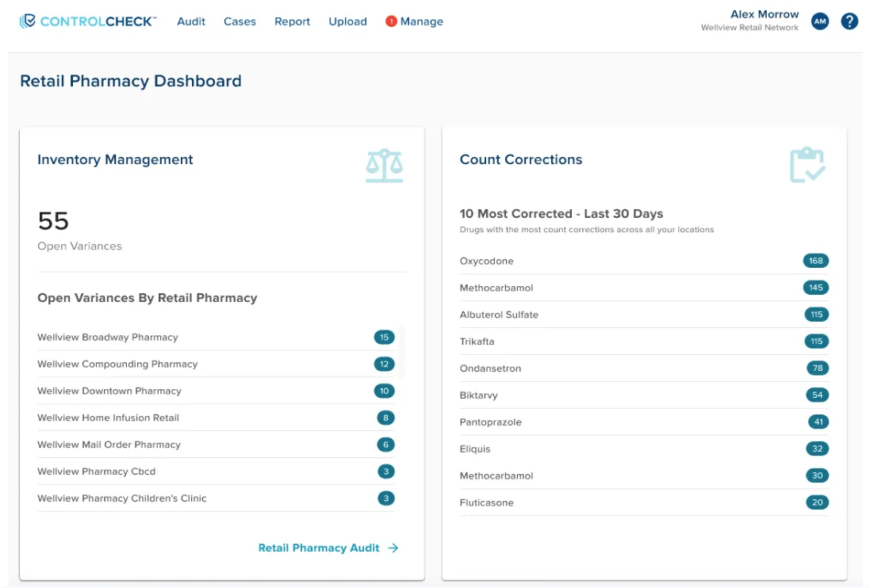Open the Upload menu
The image size is (870, 588).
tap(347, 21)
